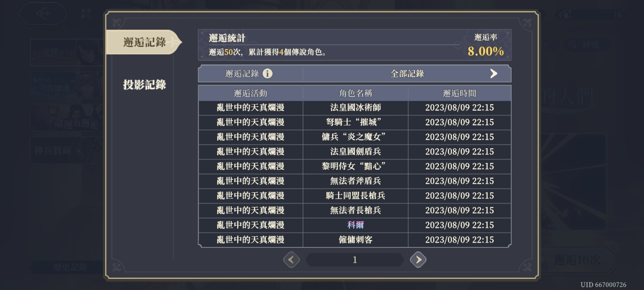Click the magnifier 詳情 icon behind dialog

pos(572,45)
